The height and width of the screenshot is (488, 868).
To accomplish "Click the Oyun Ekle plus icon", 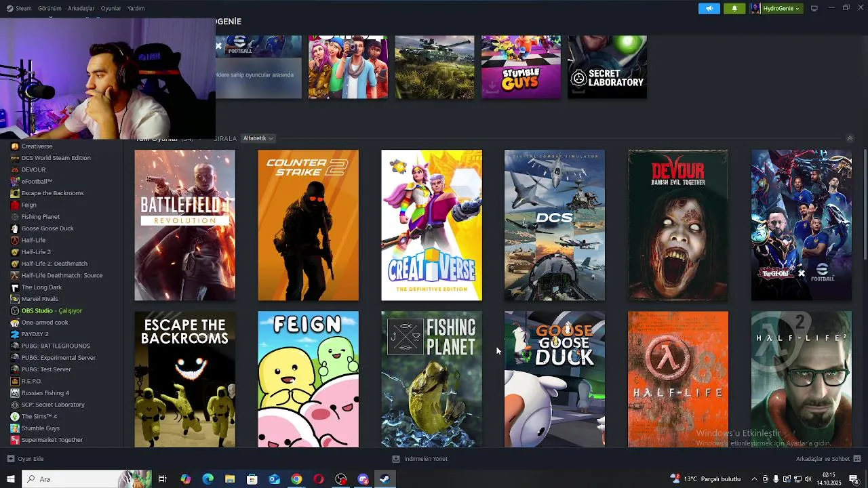I will coord(10,459).
